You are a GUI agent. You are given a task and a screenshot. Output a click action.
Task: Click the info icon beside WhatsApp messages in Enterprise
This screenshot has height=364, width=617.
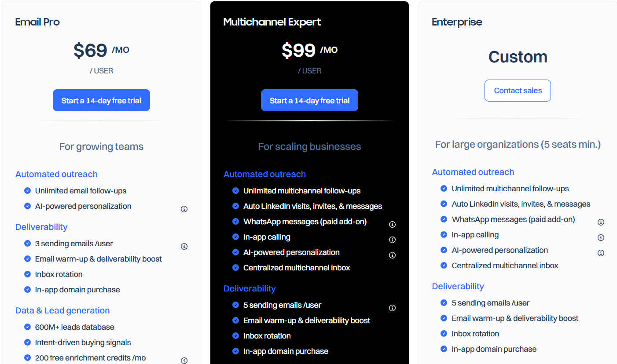(x=601, y=222)
